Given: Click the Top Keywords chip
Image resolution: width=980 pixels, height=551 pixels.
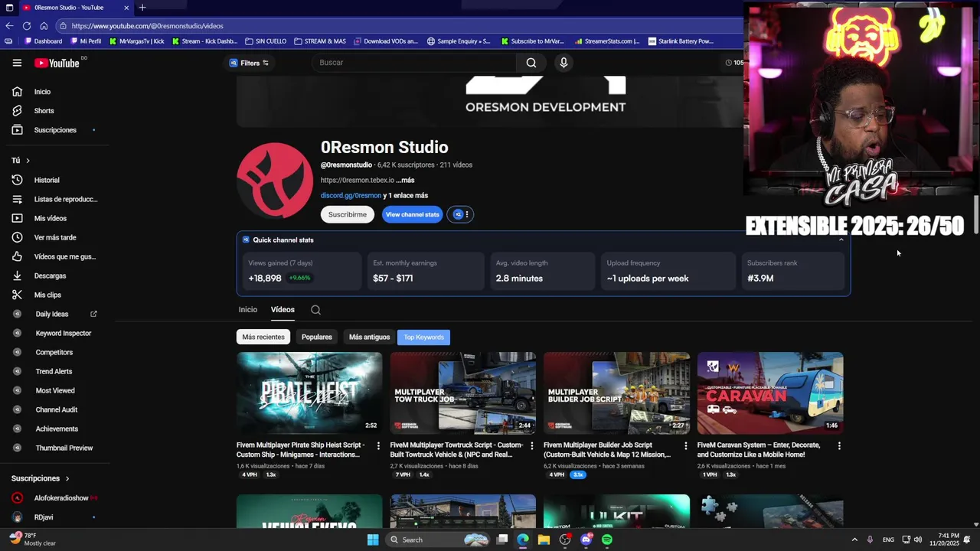Looking at the screenshot, I should [x=424, y=337].
